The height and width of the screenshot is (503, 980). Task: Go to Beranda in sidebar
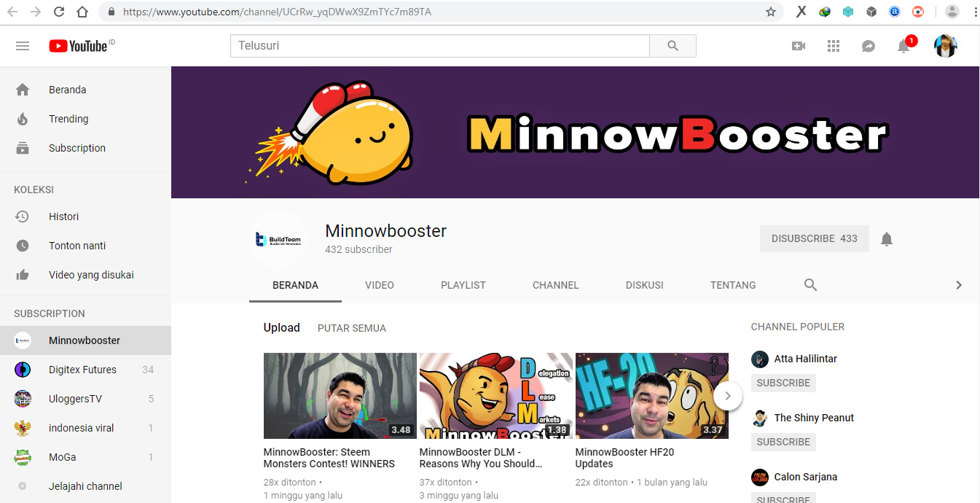point(85,90)
